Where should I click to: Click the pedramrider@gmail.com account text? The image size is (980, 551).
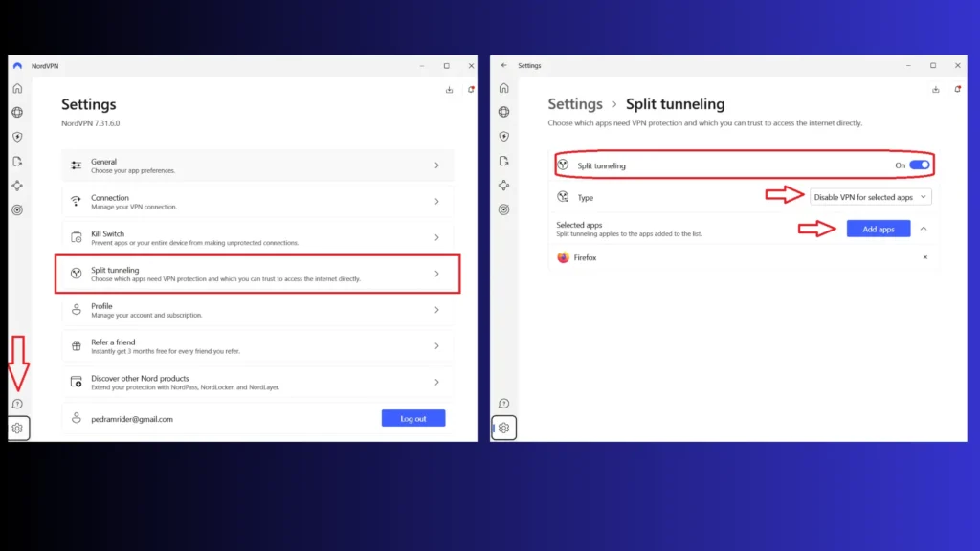132,419
